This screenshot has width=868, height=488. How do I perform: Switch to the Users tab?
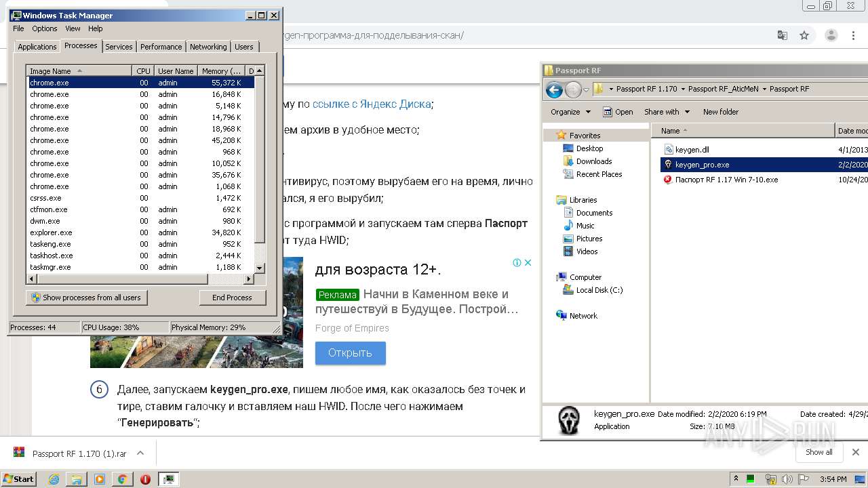(244, 47)
